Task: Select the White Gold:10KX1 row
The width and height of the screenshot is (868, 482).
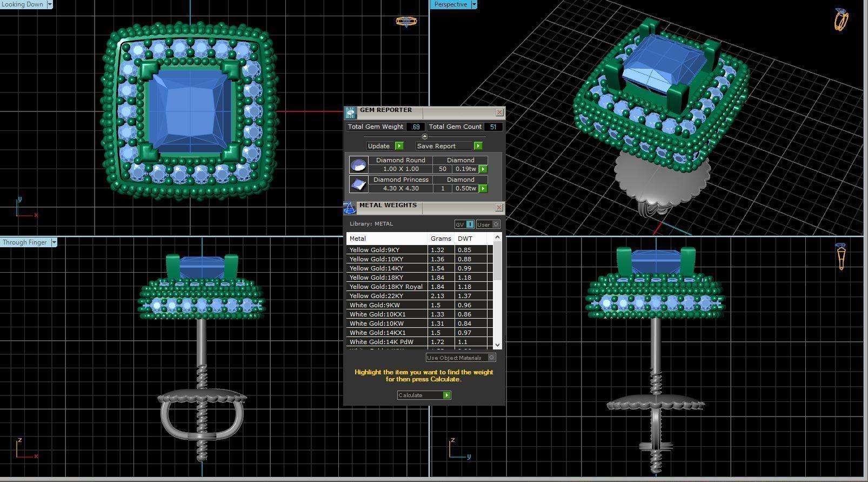Action: pos(419,314)
